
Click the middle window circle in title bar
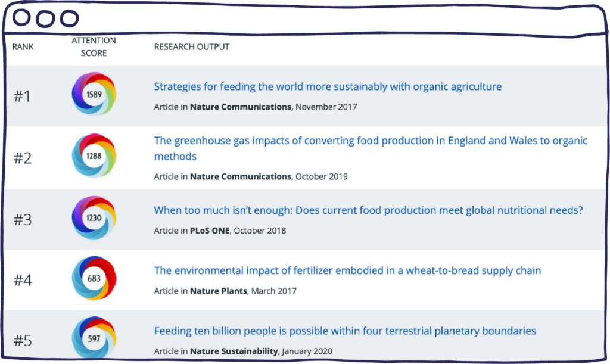45,18
